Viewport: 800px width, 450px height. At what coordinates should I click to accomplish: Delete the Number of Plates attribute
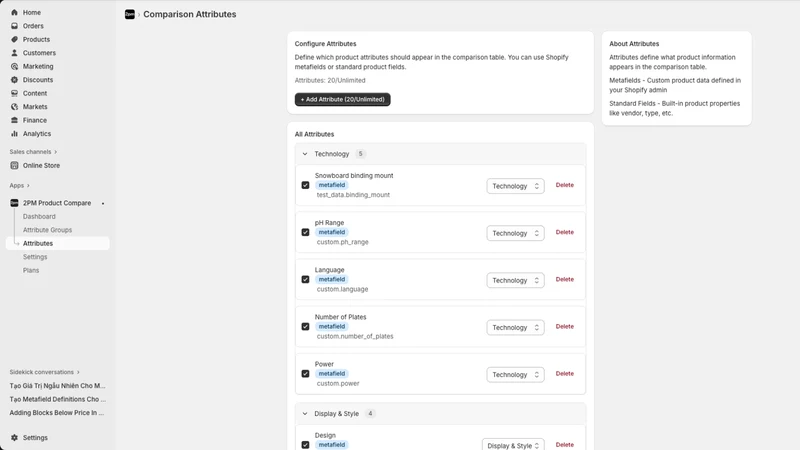click(x=564, y=327)
